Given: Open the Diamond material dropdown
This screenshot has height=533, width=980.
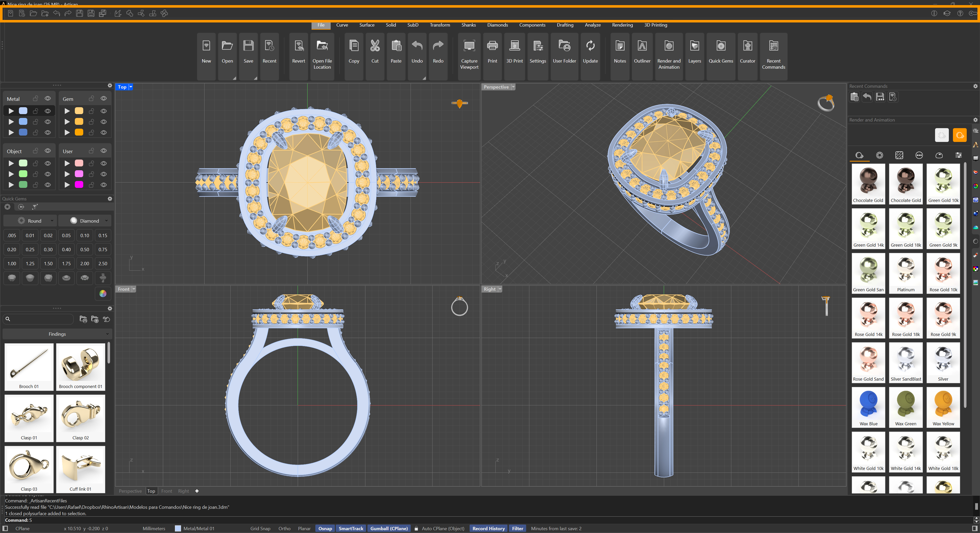Looking at the screenshot, I should coord(85,221).
